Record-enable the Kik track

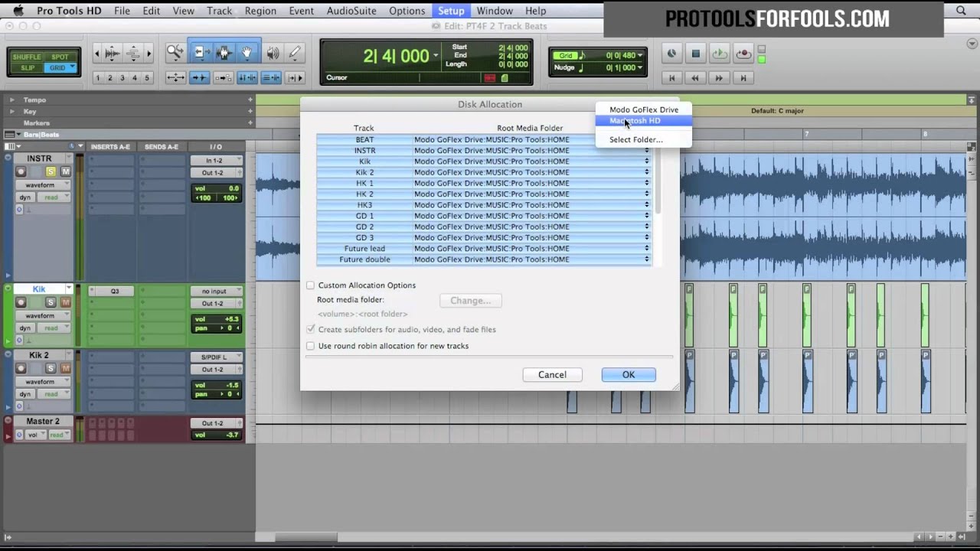tap(21, 302)
